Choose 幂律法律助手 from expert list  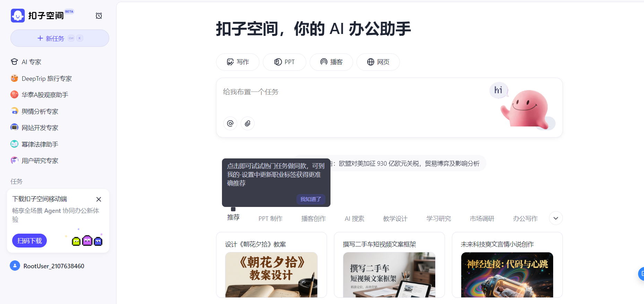(x=40, y=144)
